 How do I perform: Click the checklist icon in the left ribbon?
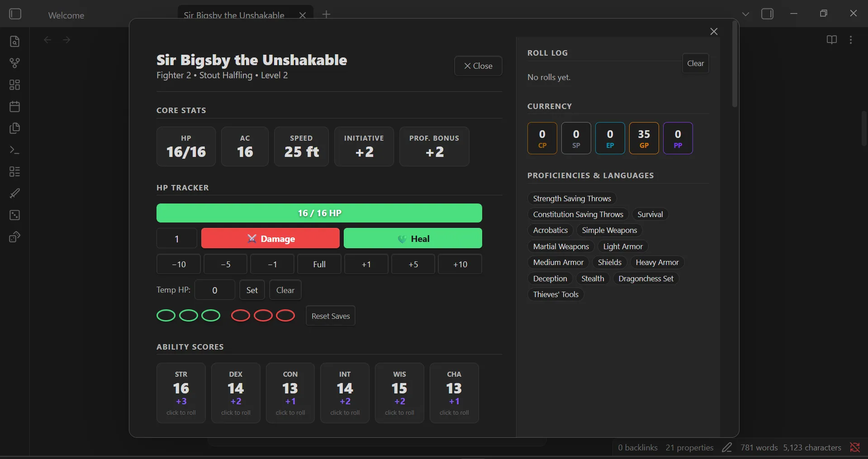(14, 171)
